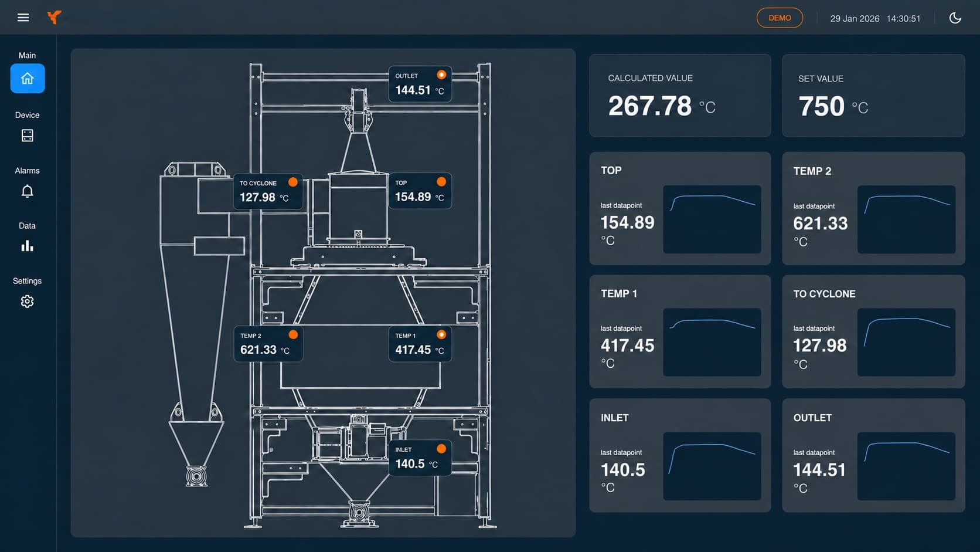
Task: Click orange indicator on INLET diagram tag
Action: pyautogui.click(x=441, y=449)
